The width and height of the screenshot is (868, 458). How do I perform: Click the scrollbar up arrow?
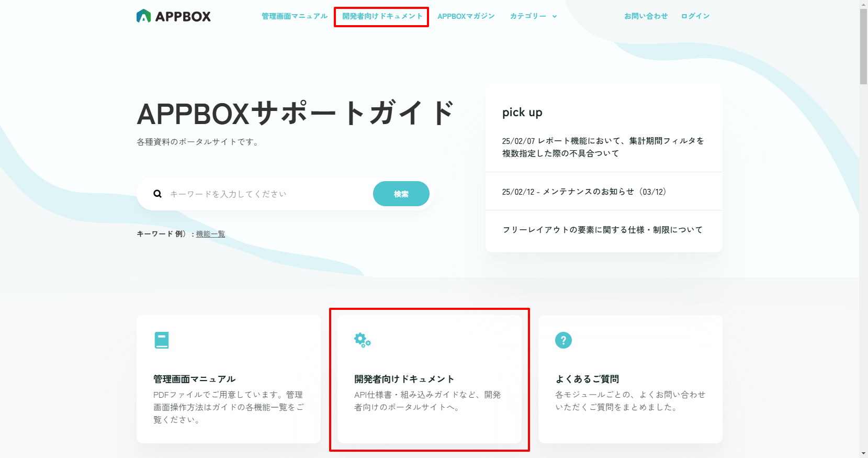tap(863, 4)
